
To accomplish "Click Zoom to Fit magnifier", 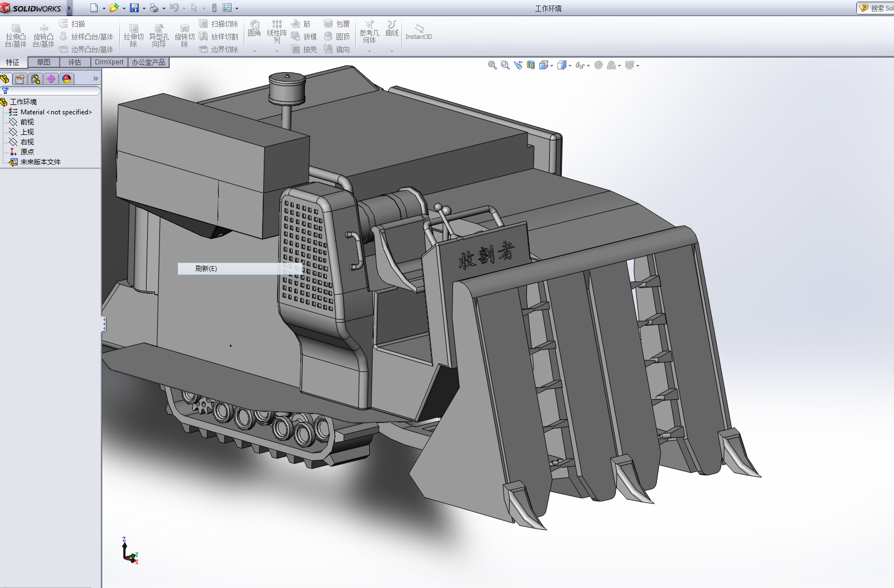I will (x=492, y=65).
